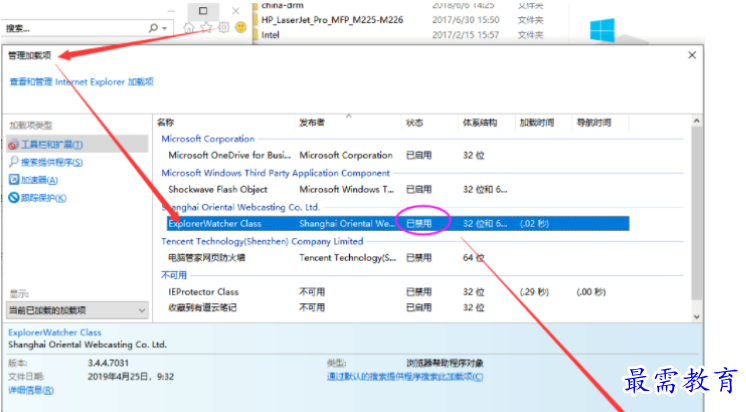The image size is (746, 412).
Task: Click the toolbars and extensions icon
Action: [x=13, y=145]
